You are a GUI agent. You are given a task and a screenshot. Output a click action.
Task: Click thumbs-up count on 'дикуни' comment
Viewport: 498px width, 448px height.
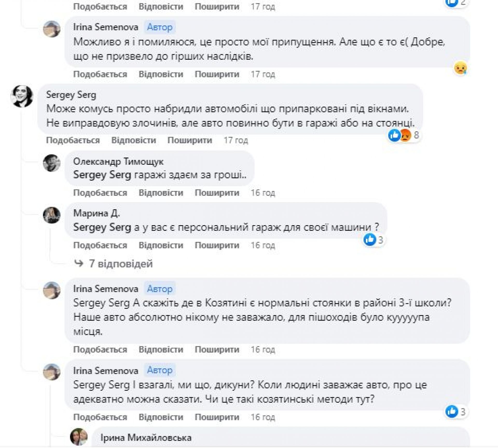coord(456,412)
